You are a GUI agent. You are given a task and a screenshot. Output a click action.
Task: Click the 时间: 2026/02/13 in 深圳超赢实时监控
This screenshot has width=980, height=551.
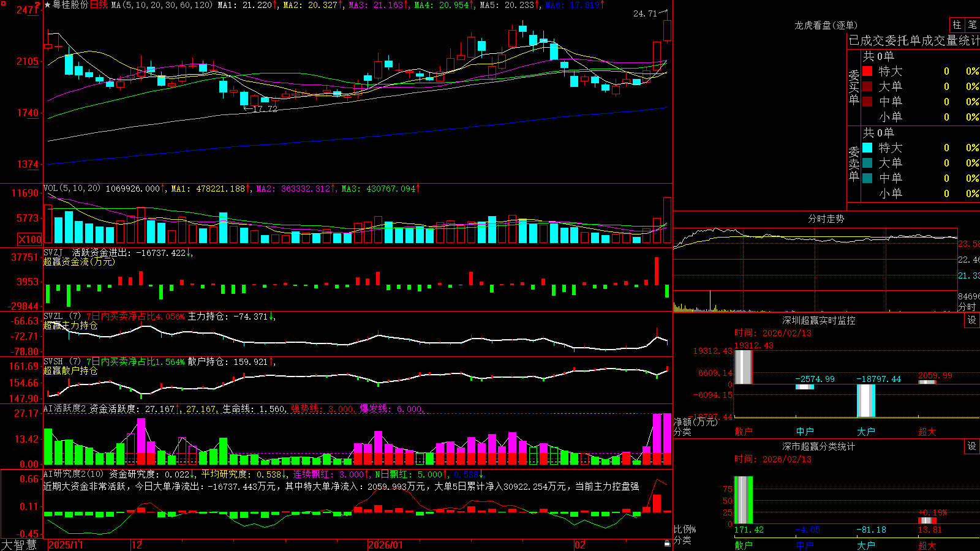(x=773, y=333)
